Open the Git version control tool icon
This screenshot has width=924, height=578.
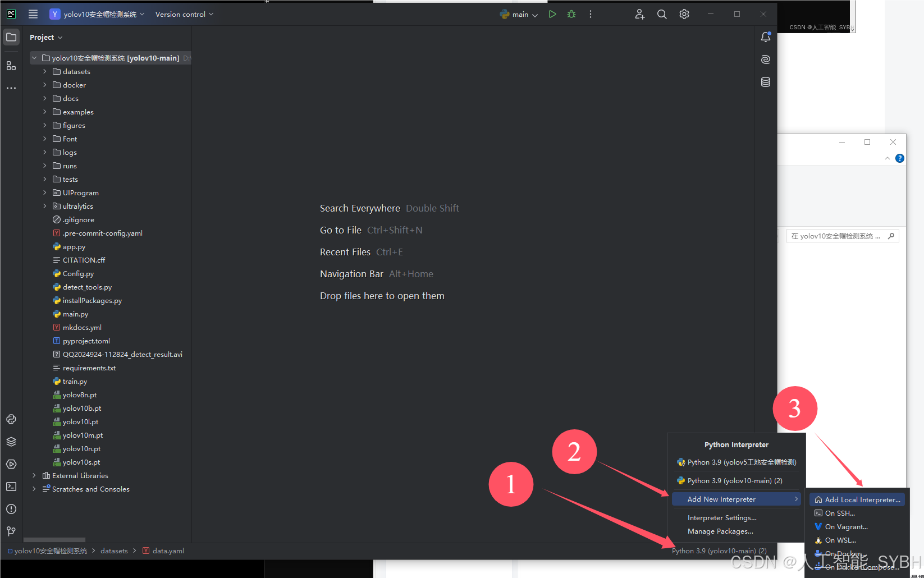click(x=11, y=531)
